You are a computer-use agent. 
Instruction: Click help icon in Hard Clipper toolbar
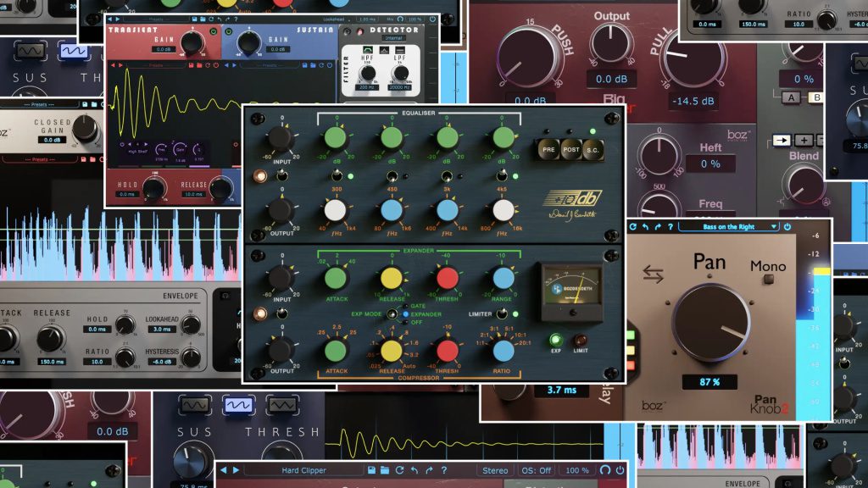pos(444,470)
